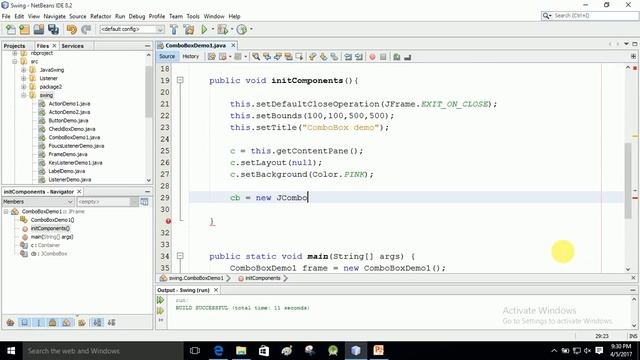The width and height of the screenshot is (640, 360).
Task: Click the New File toolbar icon
Action: tap(11, 29)
